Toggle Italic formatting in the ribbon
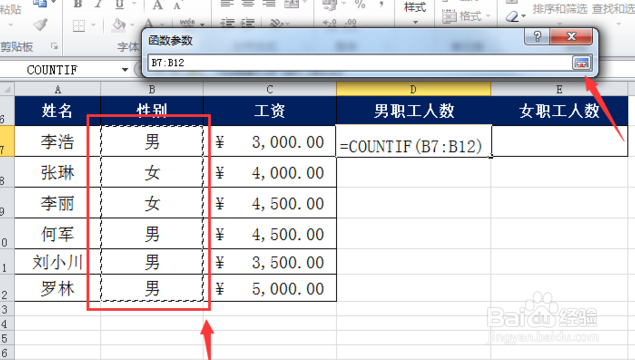Viewport: 635px width, 360px height. pyautogui.click(x=99, y=4)
